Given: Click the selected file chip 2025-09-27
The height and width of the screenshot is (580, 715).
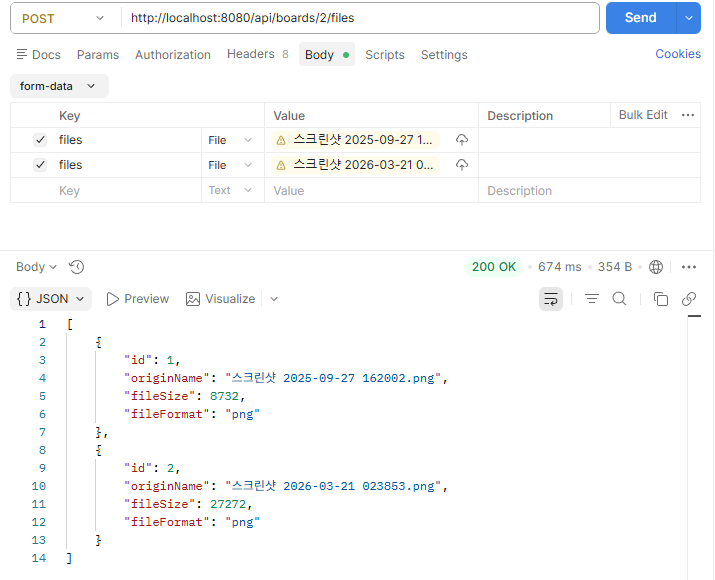Looking at the screenshot, I should coord(356,140).
